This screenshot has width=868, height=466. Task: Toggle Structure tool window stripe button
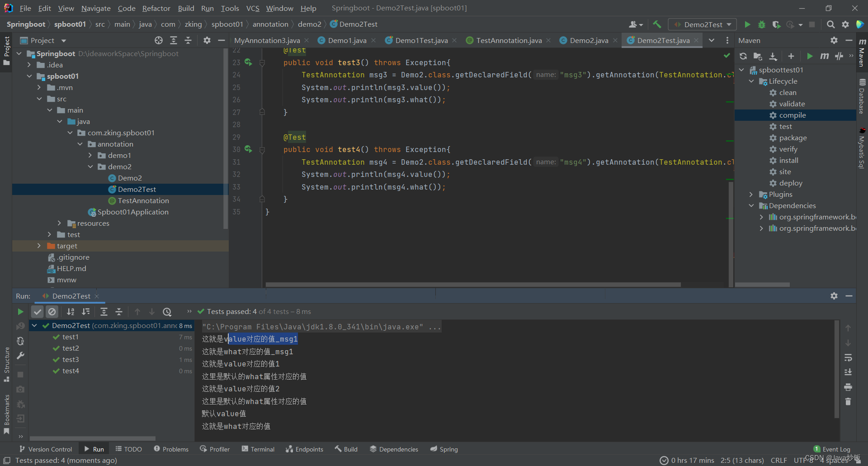[x=6, y=365]
